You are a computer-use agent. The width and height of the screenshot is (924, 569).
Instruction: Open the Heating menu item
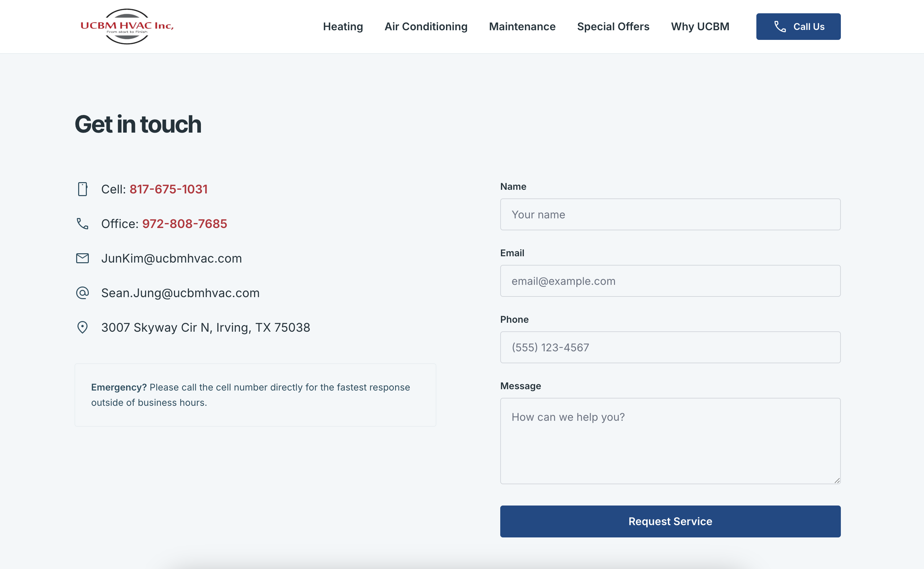343,27
